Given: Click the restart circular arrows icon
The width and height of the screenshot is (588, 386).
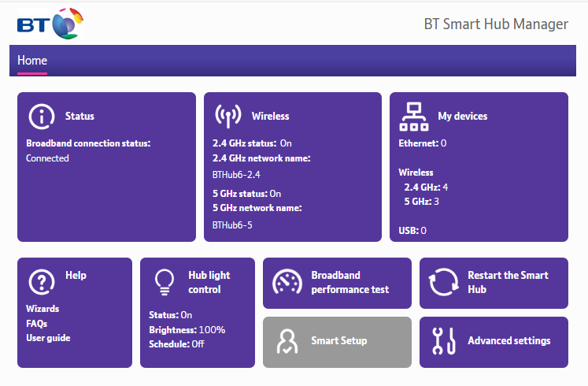Looking at the screenshot, I should coord(444,282).
